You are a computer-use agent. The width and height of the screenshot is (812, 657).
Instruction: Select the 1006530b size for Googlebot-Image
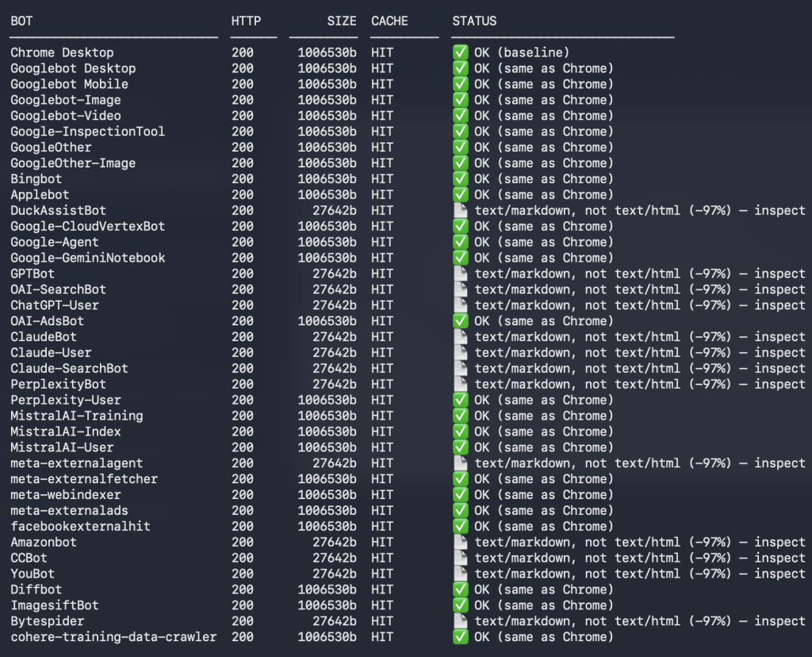(327, 100)
